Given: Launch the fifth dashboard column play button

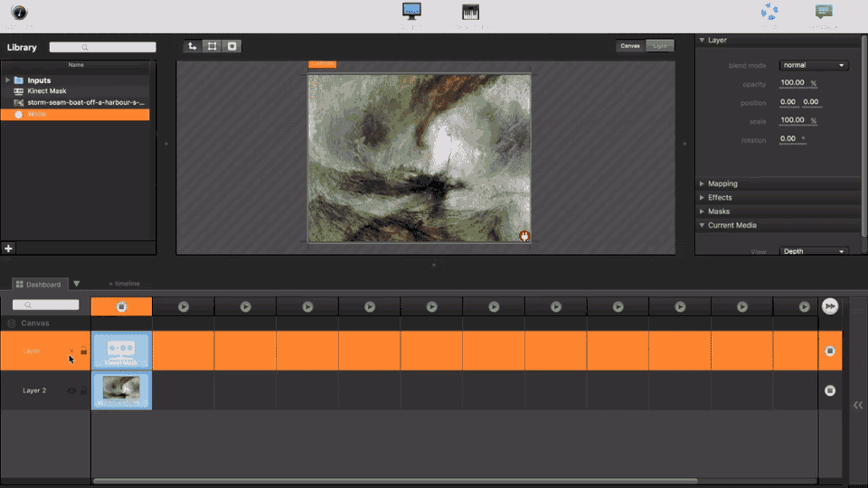Looking at the screenshot, I should pos(370,306).
